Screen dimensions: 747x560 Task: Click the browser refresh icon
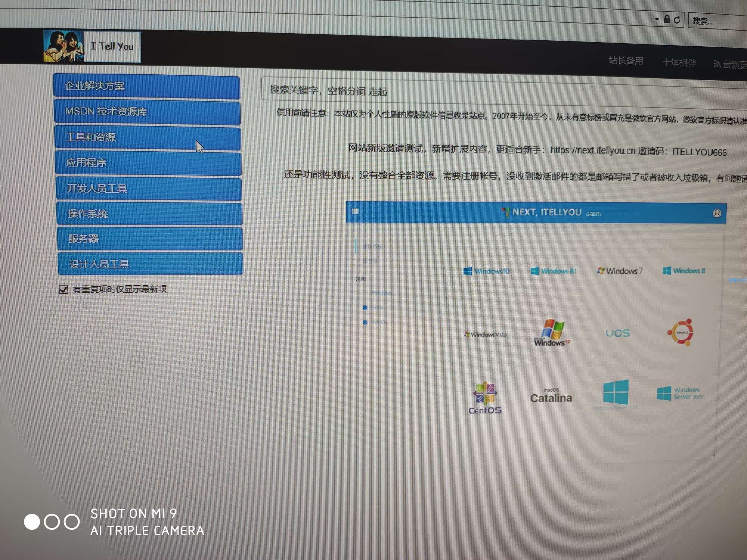coord(677,20)
